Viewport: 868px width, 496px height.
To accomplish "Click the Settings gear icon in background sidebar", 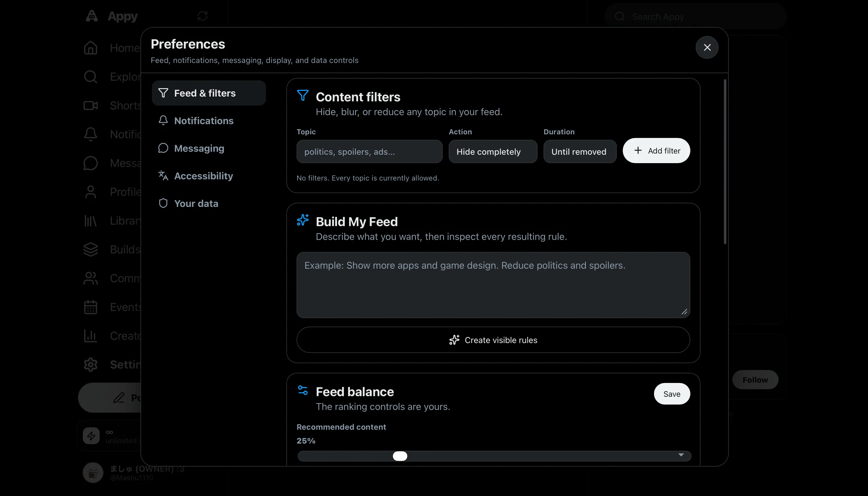I will [90, 365].
